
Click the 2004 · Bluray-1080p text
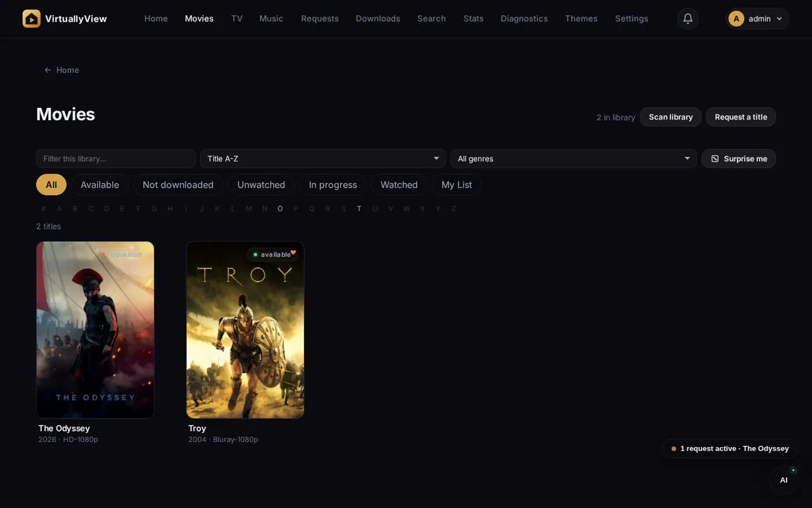[223, 439]
